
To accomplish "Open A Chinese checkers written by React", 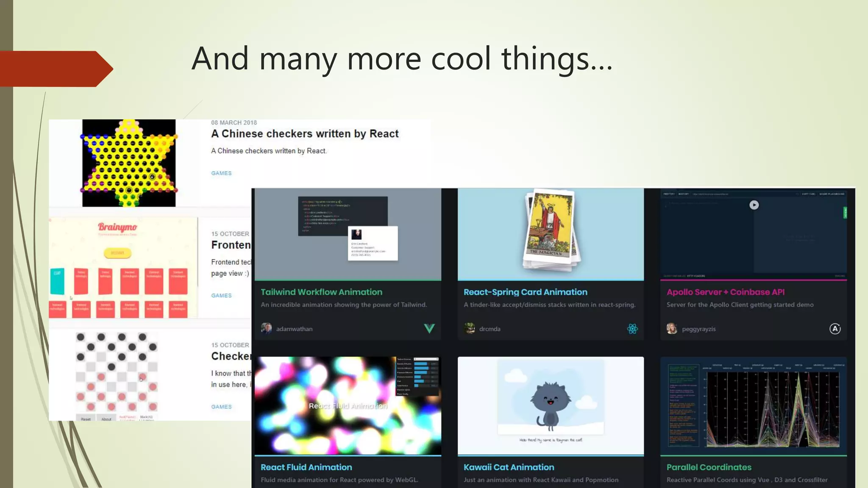I will point(305,134).
